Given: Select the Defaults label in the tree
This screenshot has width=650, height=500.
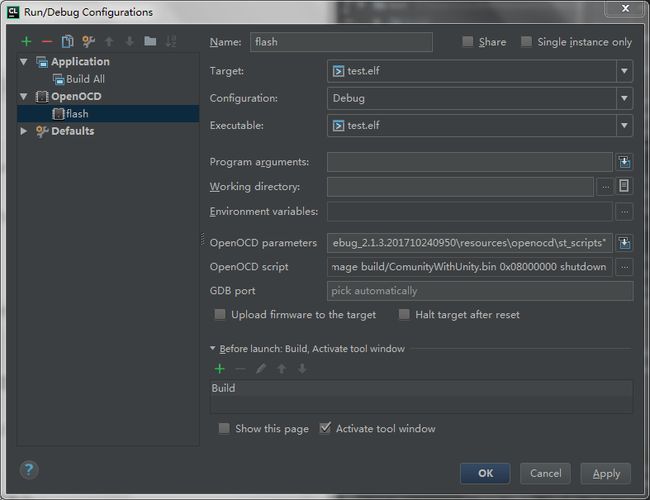Looking at the screenshot, I should coord(73,131).
